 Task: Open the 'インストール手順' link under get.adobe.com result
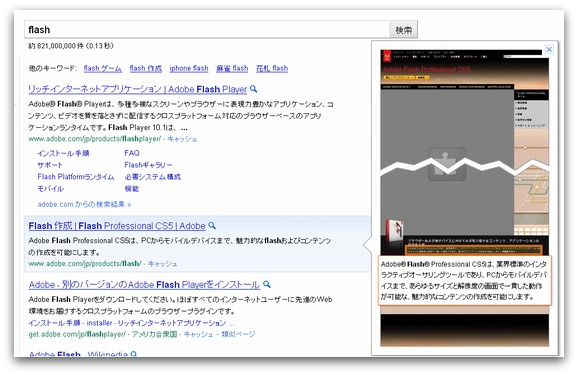tap(55, 323)
